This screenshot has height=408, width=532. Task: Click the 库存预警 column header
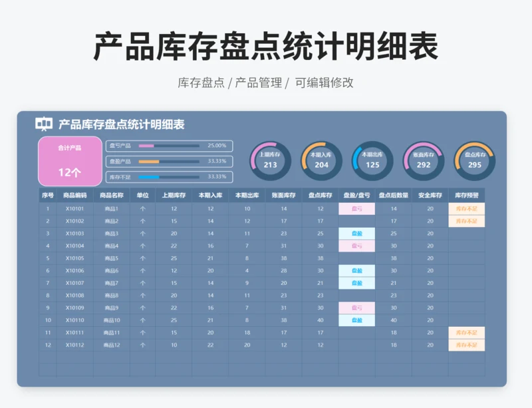pos(467,195)
